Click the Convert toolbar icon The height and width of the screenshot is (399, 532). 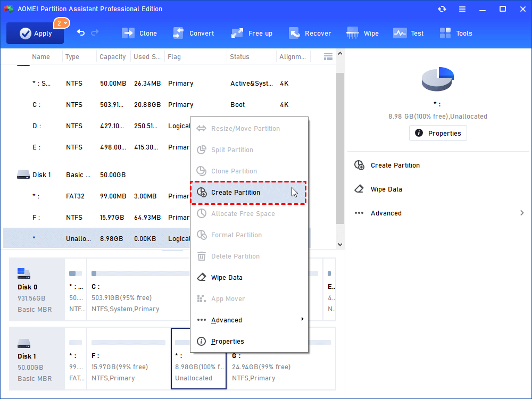point(178,33)
